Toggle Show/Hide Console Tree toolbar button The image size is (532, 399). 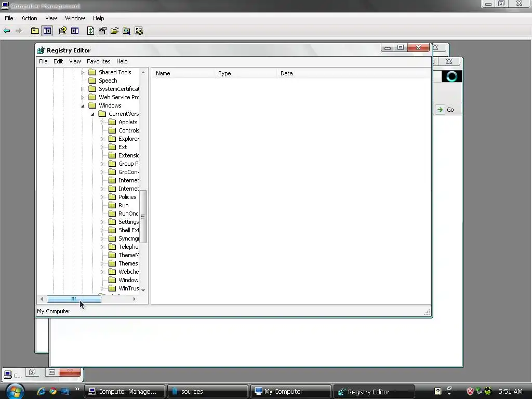pyautogui.click(x=47, y=31)
